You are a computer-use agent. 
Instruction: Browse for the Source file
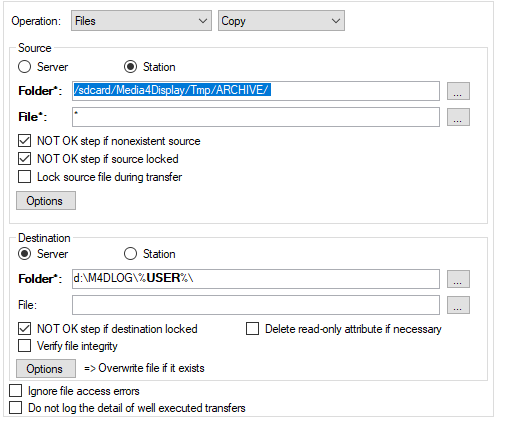coord(458,117)
